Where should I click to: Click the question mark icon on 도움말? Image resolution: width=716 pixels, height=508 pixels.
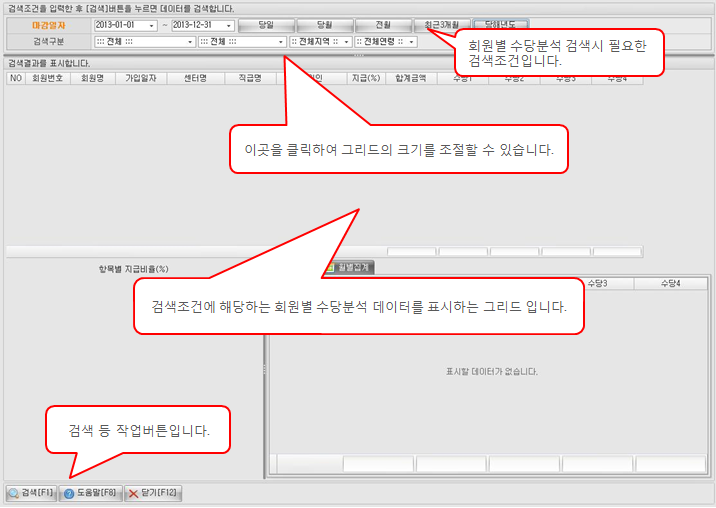point(69,494)
